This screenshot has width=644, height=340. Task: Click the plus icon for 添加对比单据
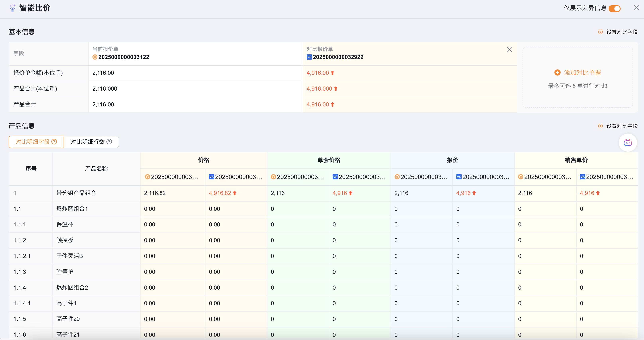[x=557, y=73]
